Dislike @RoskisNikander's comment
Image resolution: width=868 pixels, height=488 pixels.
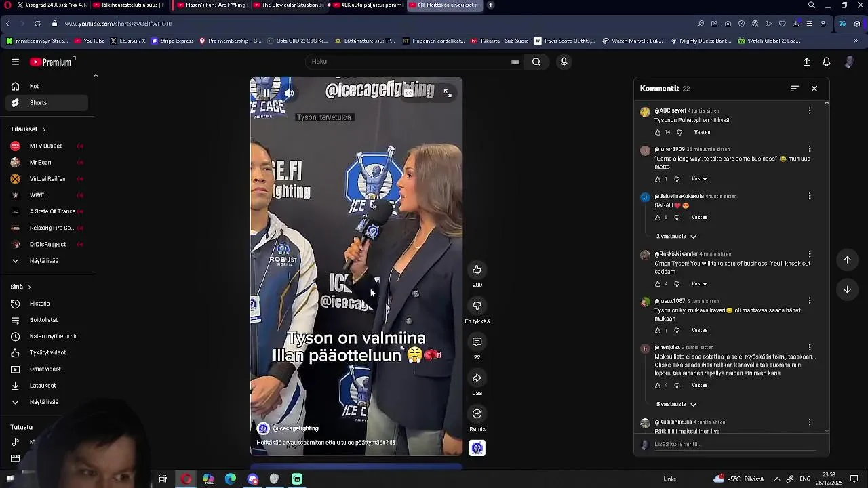[x=677, y=284]
